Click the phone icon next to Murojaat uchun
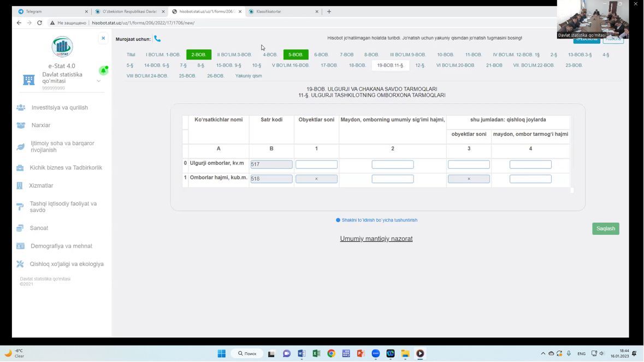644x362 pixels. (x=157, y=39)
